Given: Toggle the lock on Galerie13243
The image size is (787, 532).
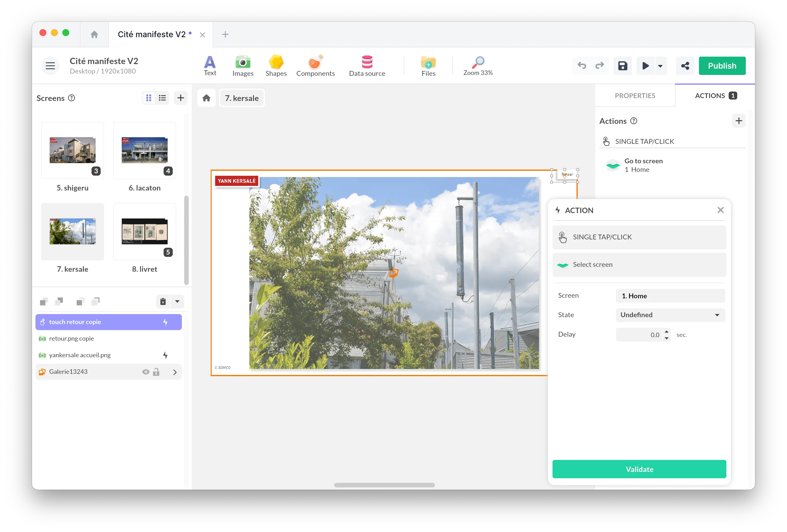Looking at the screenshot, I should tap(156, 372).
